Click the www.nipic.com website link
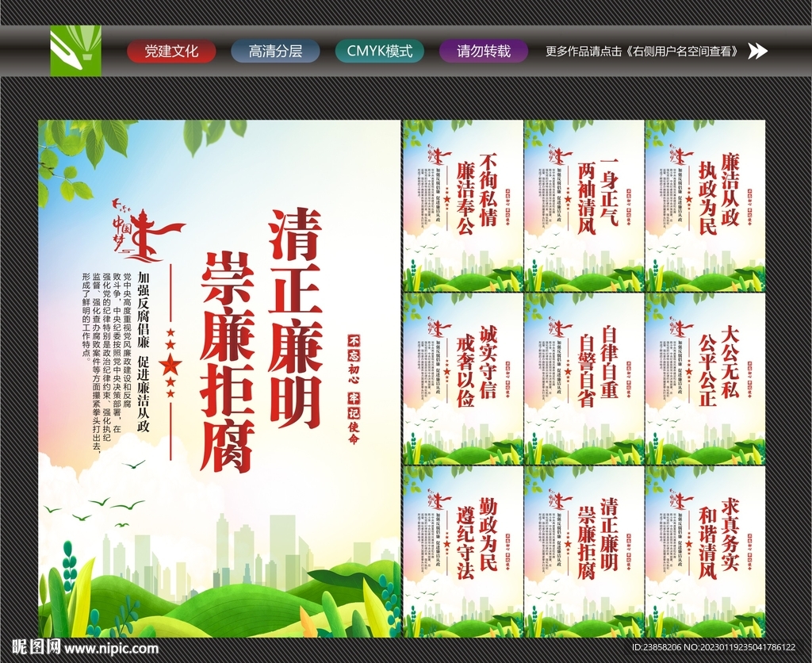This screenshot has width=812, height=663. (x=111, y=647)
